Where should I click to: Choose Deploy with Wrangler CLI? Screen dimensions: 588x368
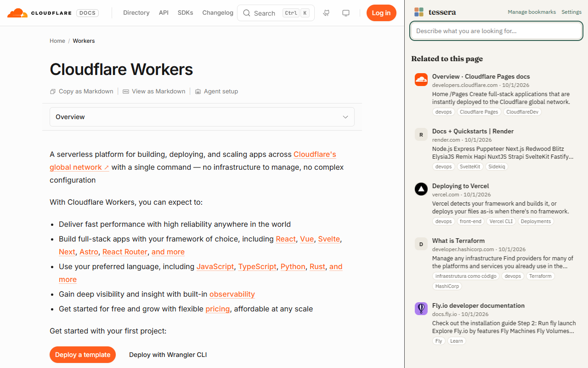[168, 355]
